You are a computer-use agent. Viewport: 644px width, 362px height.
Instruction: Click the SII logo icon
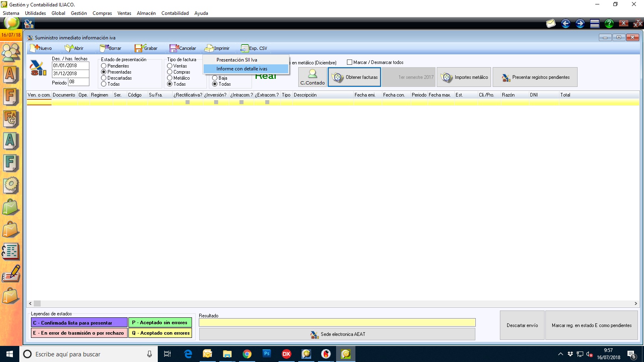(38, 68)
